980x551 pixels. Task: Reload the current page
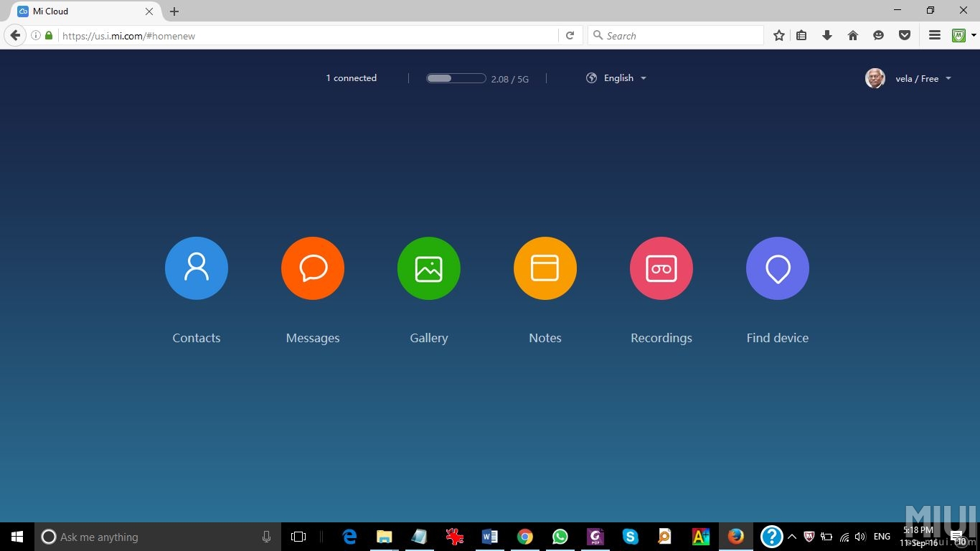click(x=570, y=36)
